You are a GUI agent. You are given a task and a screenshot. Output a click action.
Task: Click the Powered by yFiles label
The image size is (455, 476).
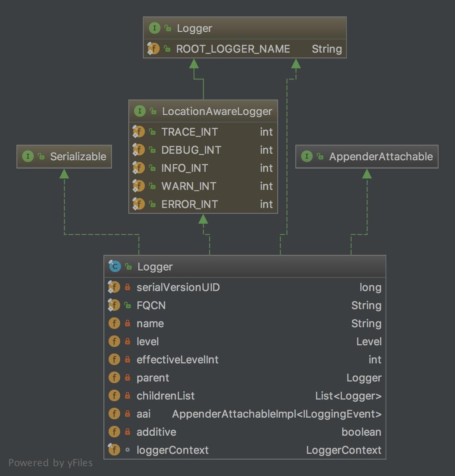(x=51, y=463)
